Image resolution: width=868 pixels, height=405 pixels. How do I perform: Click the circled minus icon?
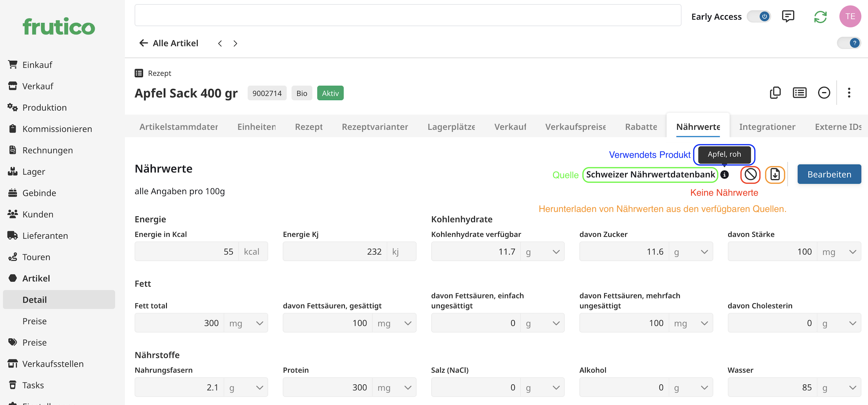tap(824, 93)
